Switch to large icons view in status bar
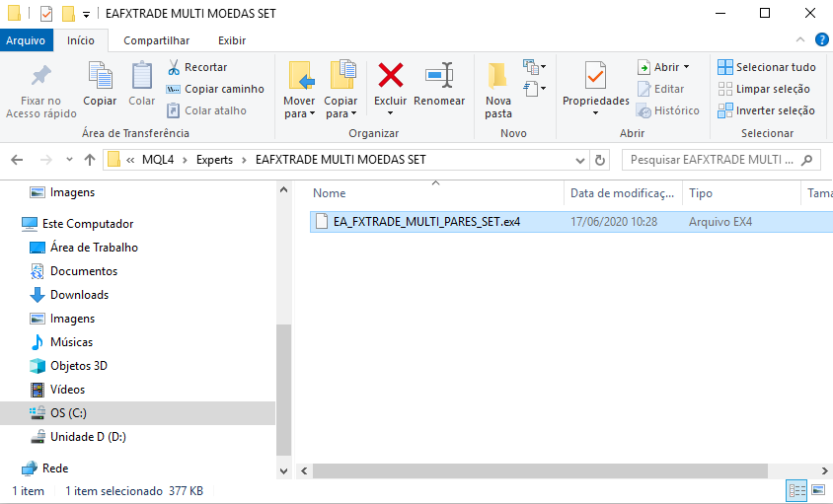Viewport: 833px width, 504px height. coord(817,490)
